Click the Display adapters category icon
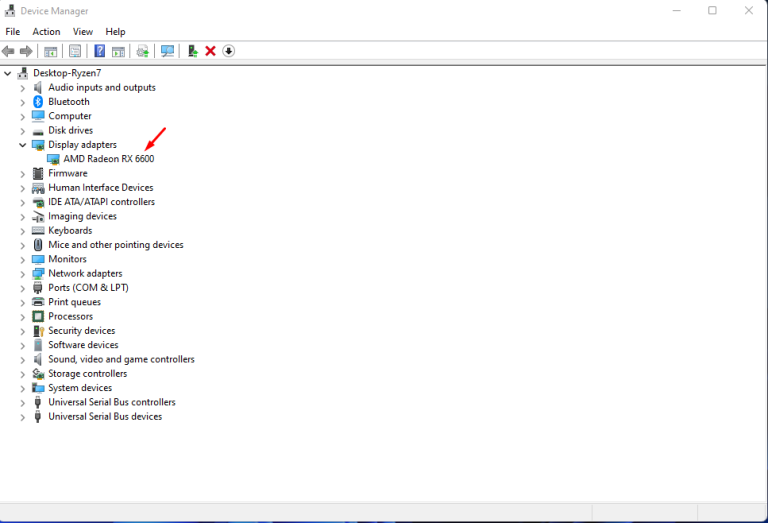Image resolution: width=768 pixels, height=523 pixels. (x=38, y=145)
